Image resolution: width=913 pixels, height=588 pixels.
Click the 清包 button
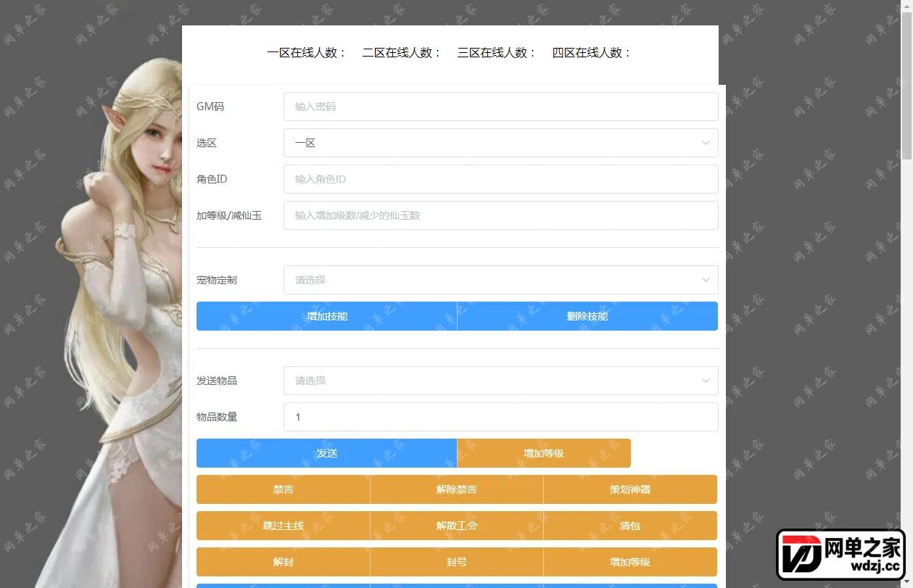tap(630, 526)
